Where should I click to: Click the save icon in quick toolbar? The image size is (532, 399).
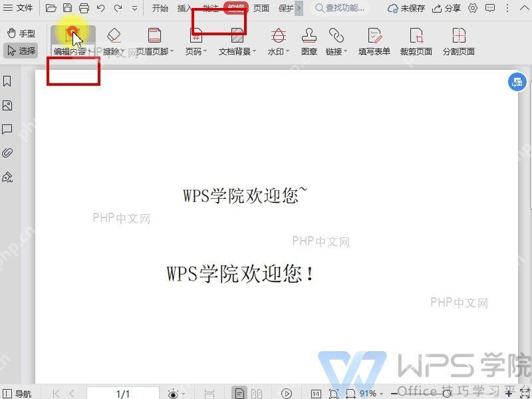point(68,8)
